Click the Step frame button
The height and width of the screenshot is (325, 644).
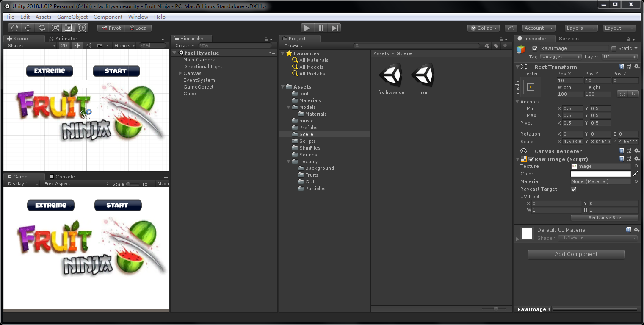click(334, 28)
